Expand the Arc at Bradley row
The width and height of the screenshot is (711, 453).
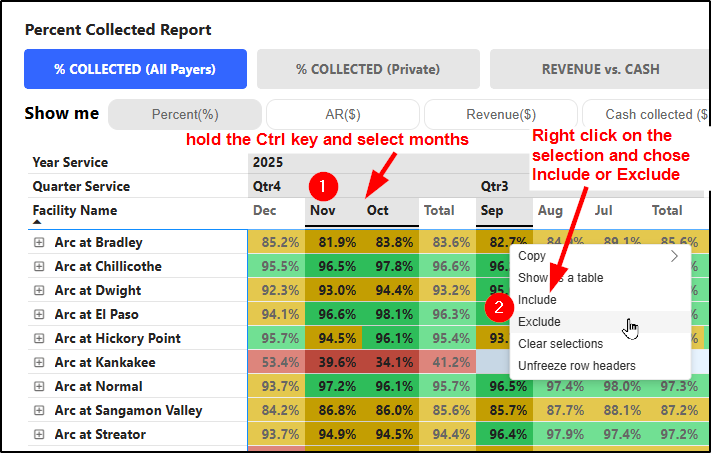tap(39, 242)
